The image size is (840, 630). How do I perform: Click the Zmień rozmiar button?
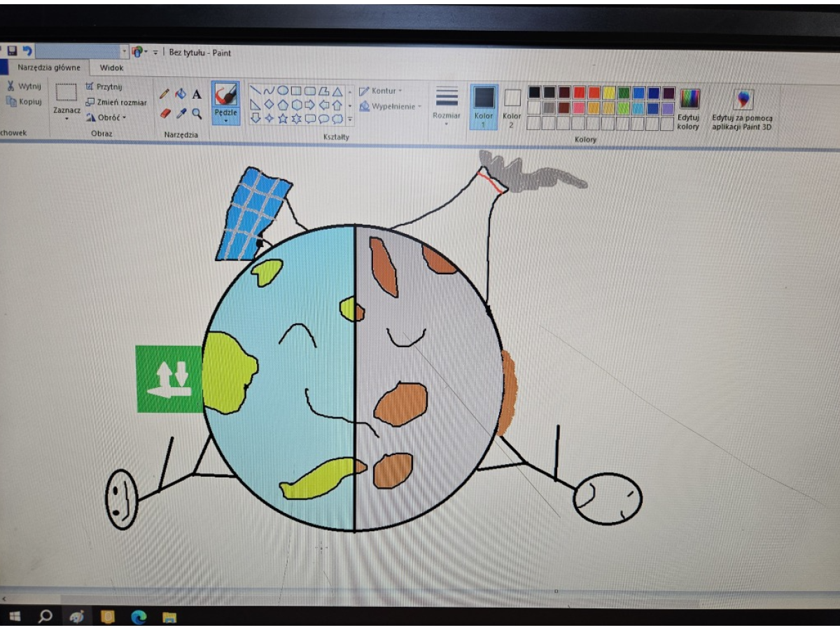[x=116, y=102]
